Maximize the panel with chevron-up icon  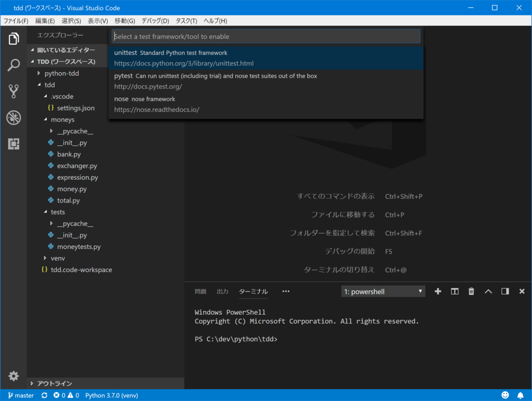click(488, 291)
